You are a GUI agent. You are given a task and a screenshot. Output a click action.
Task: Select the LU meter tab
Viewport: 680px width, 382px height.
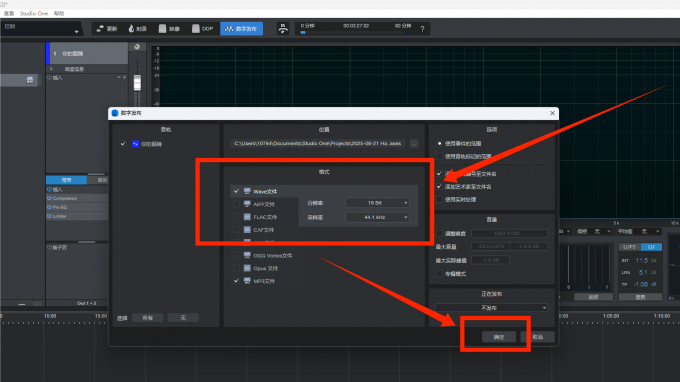coord(651,247)
